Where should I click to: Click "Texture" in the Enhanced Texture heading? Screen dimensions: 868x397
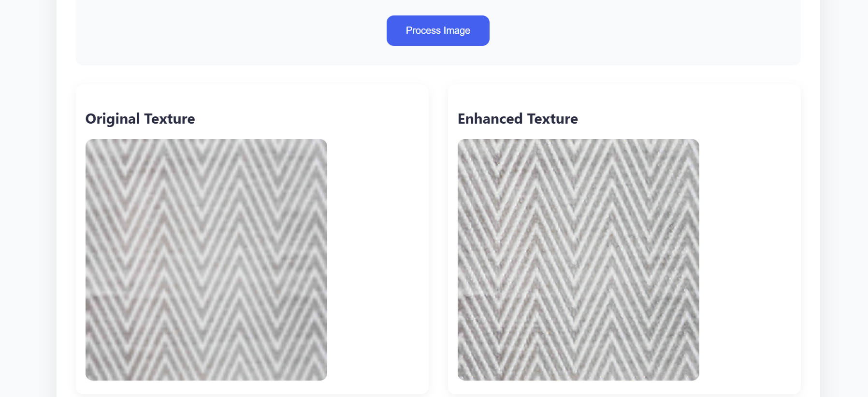(552, 119)
